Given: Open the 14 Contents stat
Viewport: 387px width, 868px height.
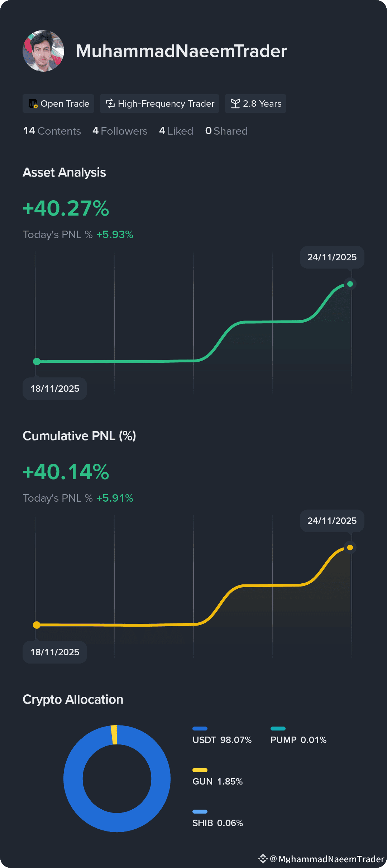Looking at the screenshot, I should [x=52, y=131].
